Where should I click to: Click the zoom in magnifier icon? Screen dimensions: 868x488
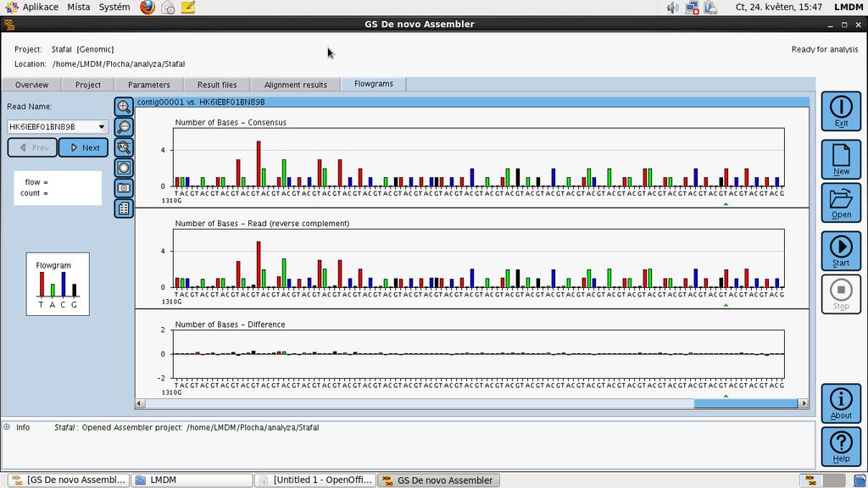point(124,106)
